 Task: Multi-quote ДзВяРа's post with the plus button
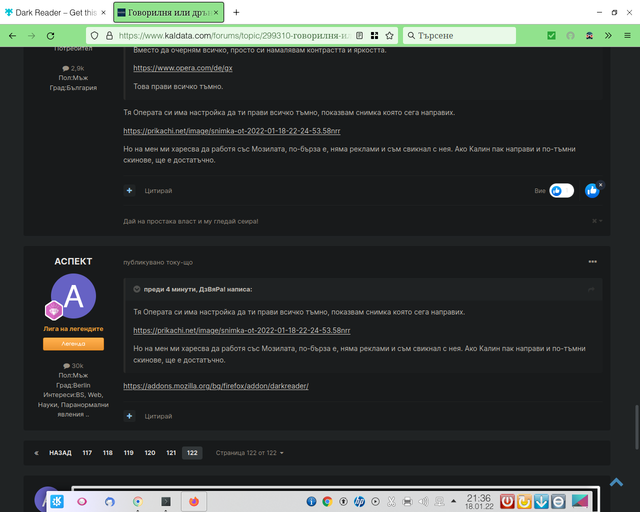[129, 190]
